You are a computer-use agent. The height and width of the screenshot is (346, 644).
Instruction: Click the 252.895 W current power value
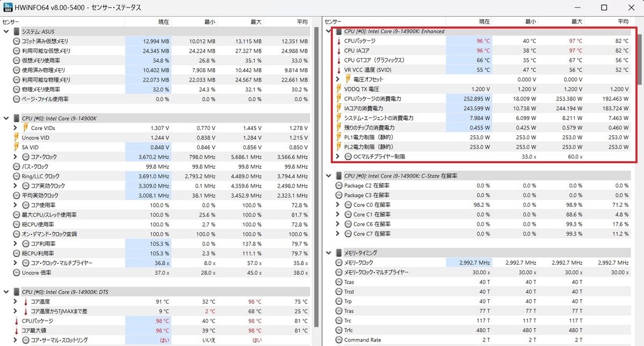coord(476,99)
